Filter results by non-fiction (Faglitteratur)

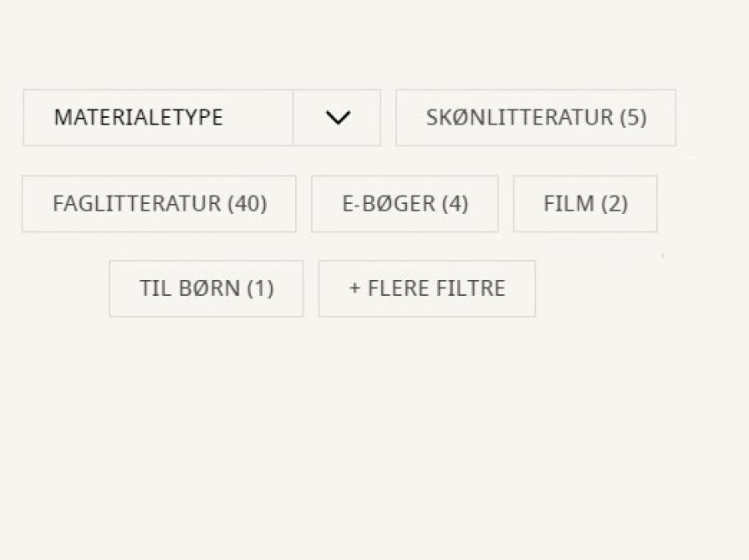click(x=159, y=204)
